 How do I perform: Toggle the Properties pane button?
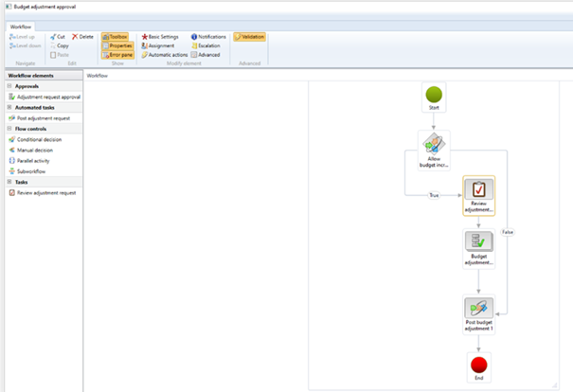click(x=116, y=45)
